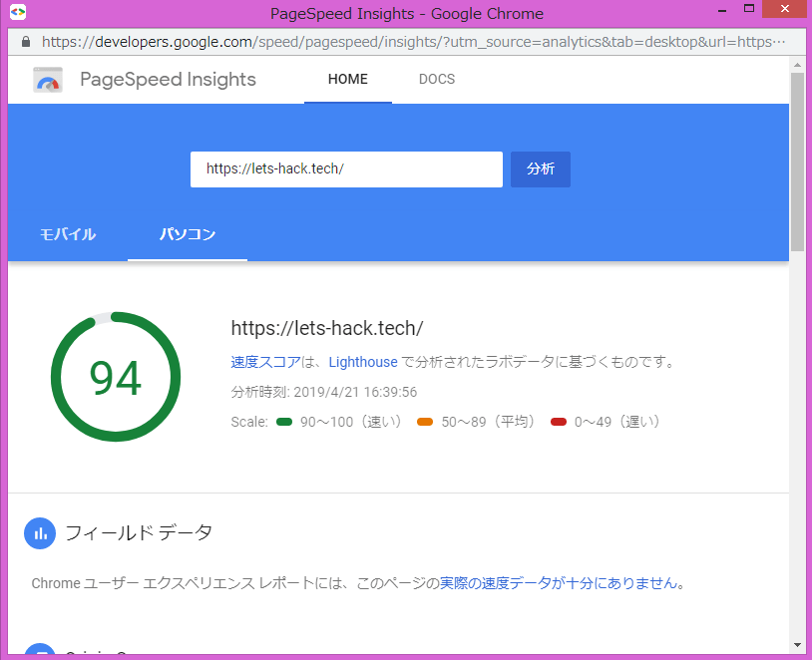
Task: Open the 速度スコア link
Action: [x=265, y=362]
